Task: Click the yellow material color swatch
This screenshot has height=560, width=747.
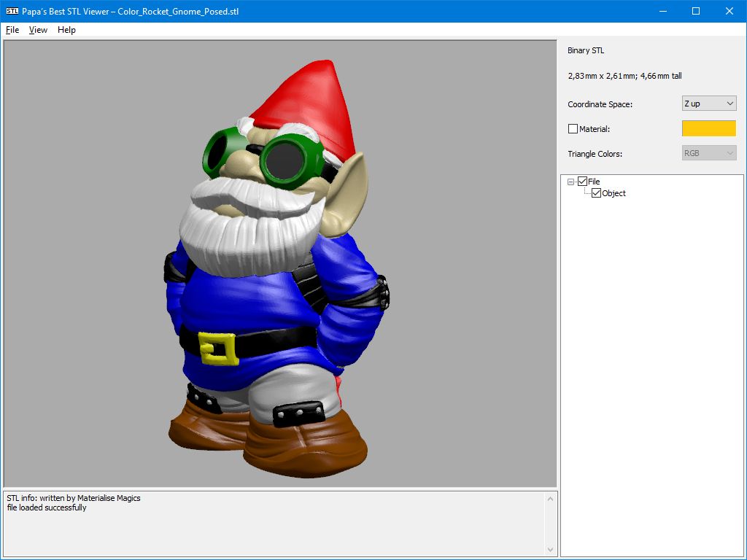Action: [x=708, y=128]
